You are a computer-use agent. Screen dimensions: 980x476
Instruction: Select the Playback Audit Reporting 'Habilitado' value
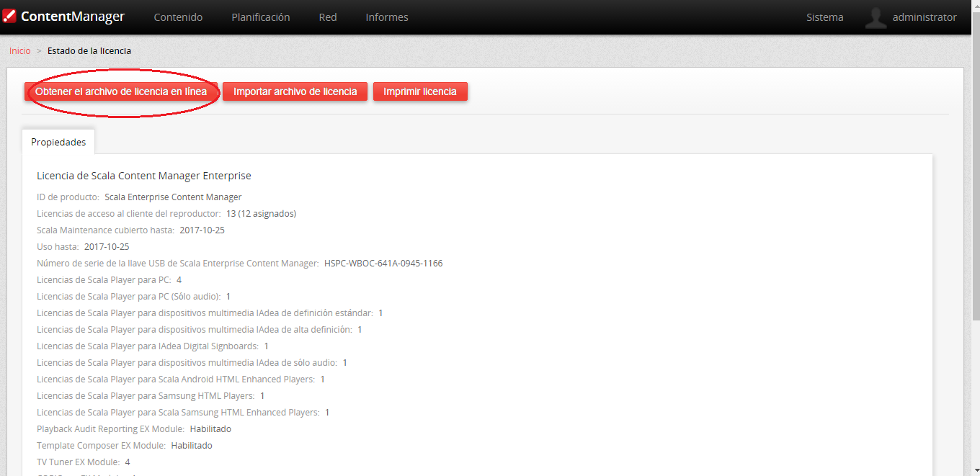(x=210, y=429)
